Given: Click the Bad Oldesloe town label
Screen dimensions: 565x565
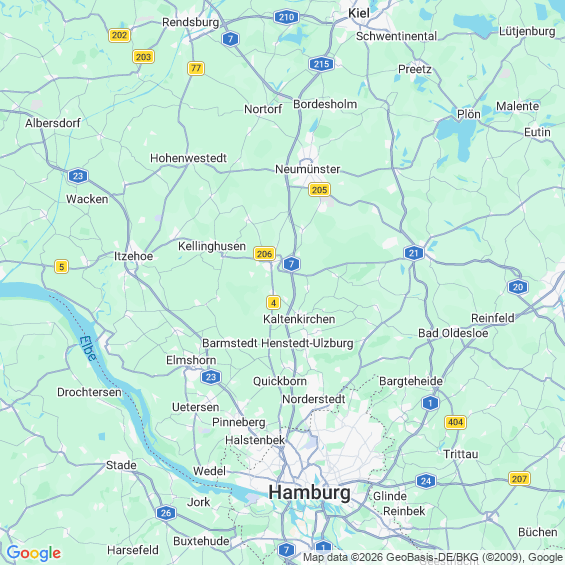Looking at the screenshot, I should click(453, 333).
